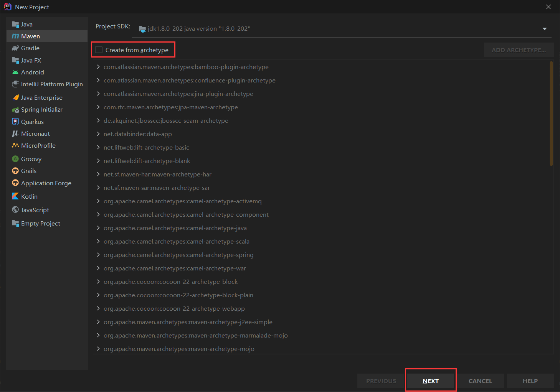
Task: Select the Micronaut framework option
Action: point(35,133)
